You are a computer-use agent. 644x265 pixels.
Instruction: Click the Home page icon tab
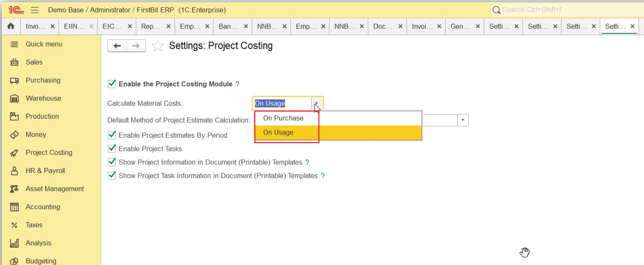[x=10, y=27]
